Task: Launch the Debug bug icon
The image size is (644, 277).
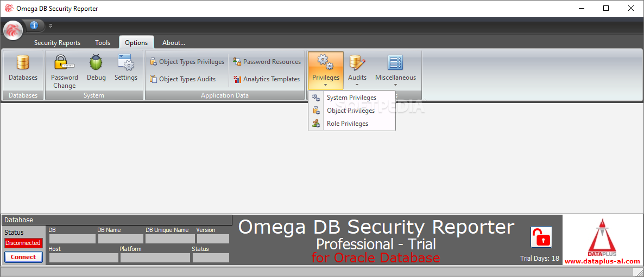Action: 96,69
